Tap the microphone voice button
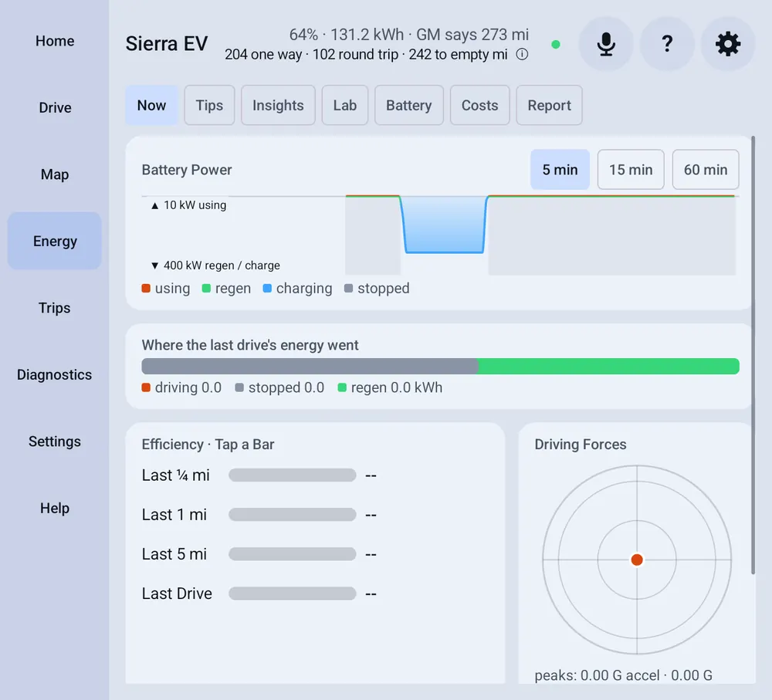772x700 pixels. [605, 44]
